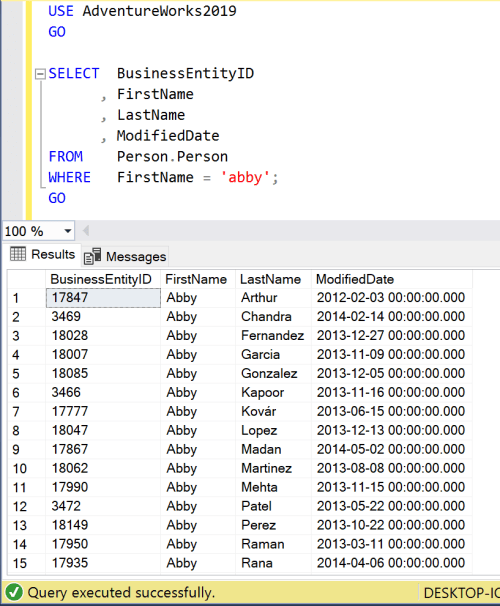Image resolution: width=500 pixels, height=606 pixels.
Task: Click the DESKTOP server name in status bar
Action: click(x=461, y=593)
